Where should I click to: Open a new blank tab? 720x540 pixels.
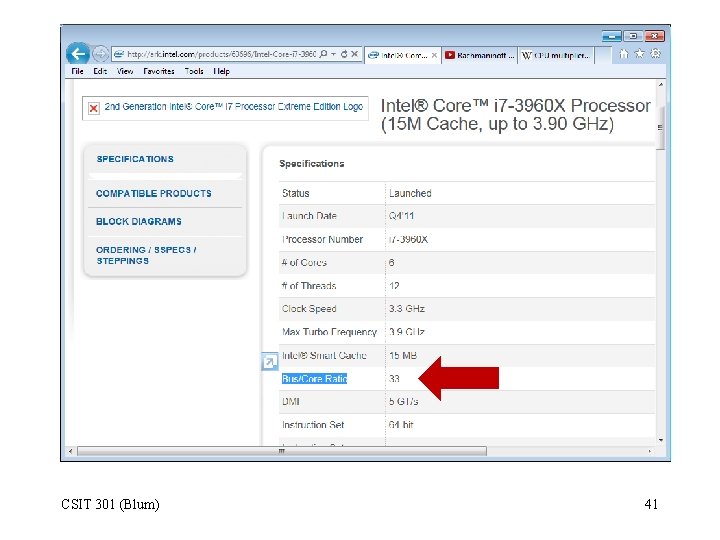coord(603,56)
